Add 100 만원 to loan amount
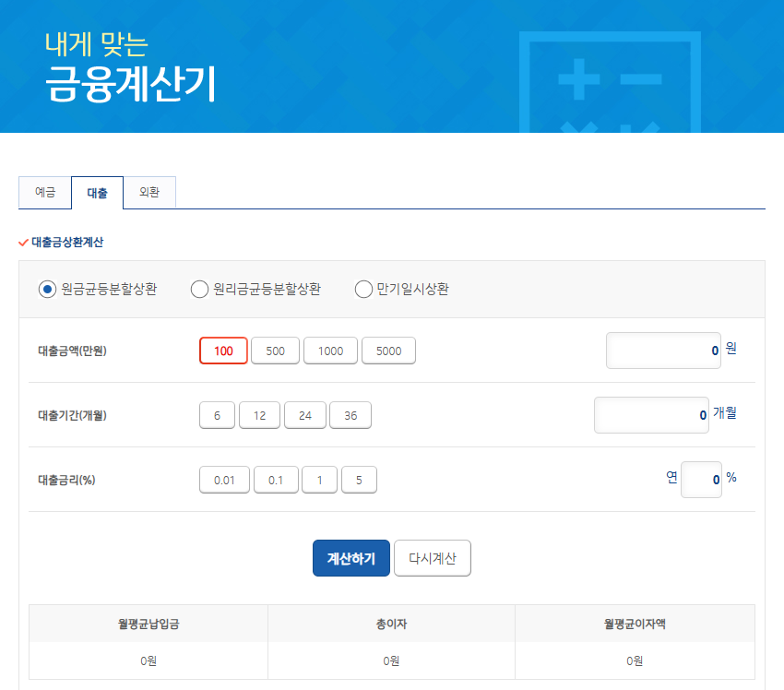 223,351
